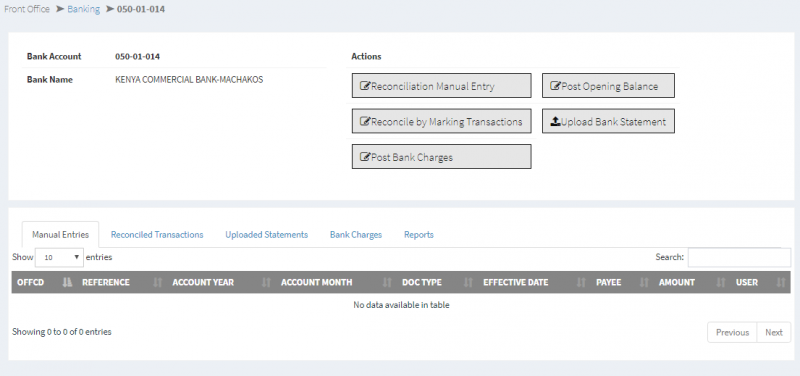The image size is (800, 376).
Task: Switch to Reconciled Transactions tab
Action: click(x=157, y=235)
